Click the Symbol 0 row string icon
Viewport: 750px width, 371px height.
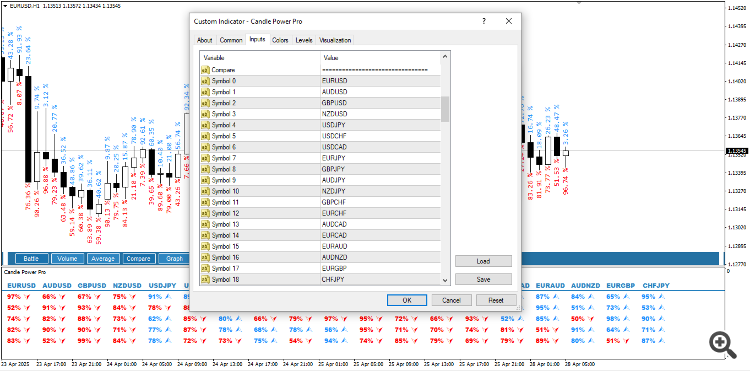click(205, 80)
